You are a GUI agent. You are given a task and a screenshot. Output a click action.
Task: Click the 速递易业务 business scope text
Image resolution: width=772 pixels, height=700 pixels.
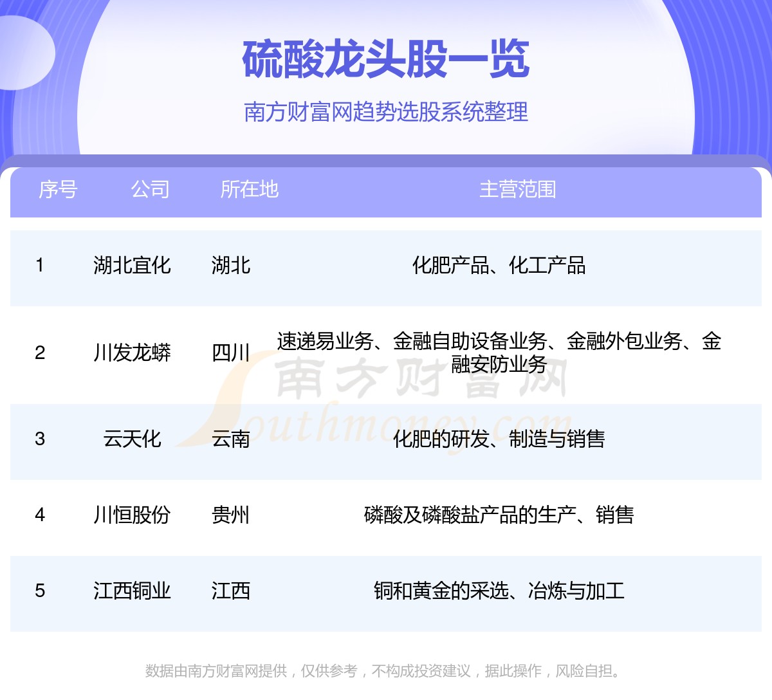click(499, 353)
